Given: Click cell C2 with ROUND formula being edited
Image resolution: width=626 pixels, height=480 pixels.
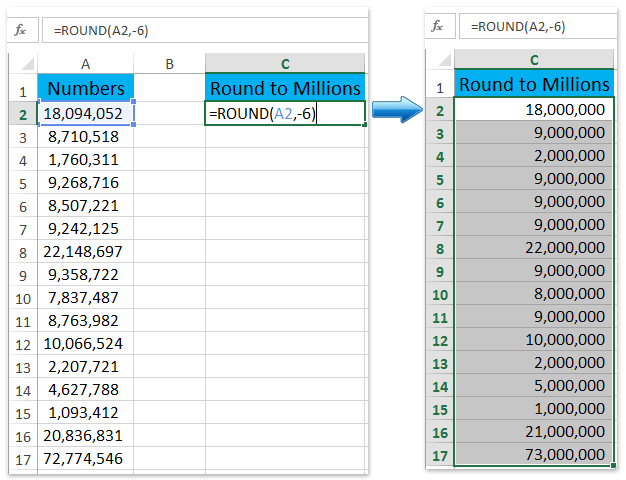Looking at the screenshot, I should [285, 113].
